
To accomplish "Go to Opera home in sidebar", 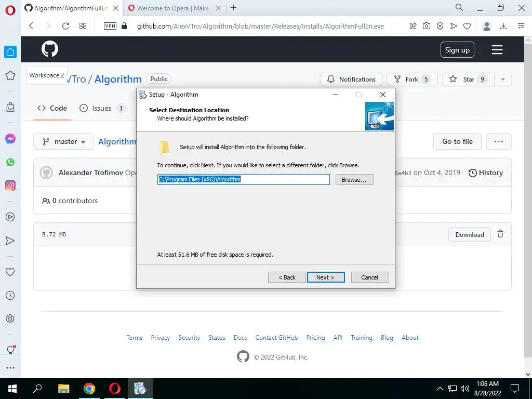I will click(10, 52).
